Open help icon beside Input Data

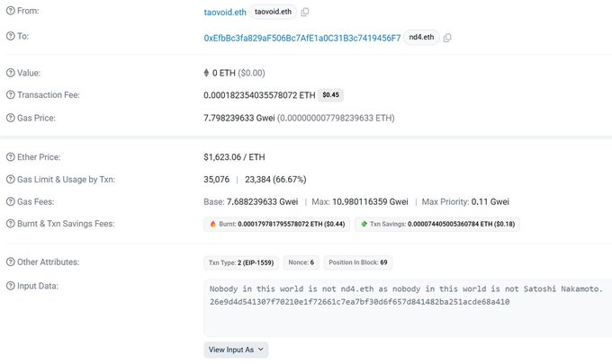click(x=11, y=286)
